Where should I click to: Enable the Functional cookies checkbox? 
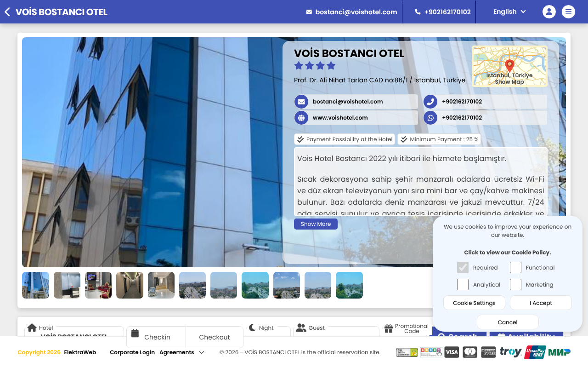[515, 268]
